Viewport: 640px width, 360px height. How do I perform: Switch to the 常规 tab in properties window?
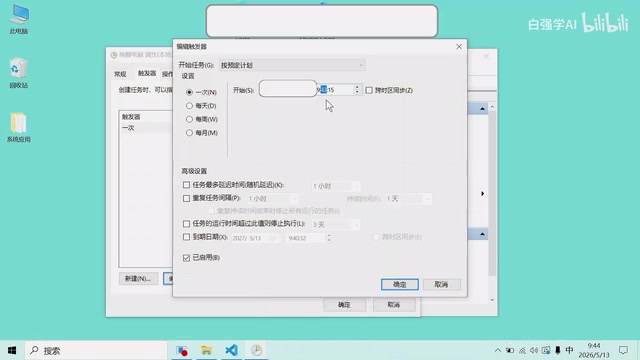tap(120, 74)
